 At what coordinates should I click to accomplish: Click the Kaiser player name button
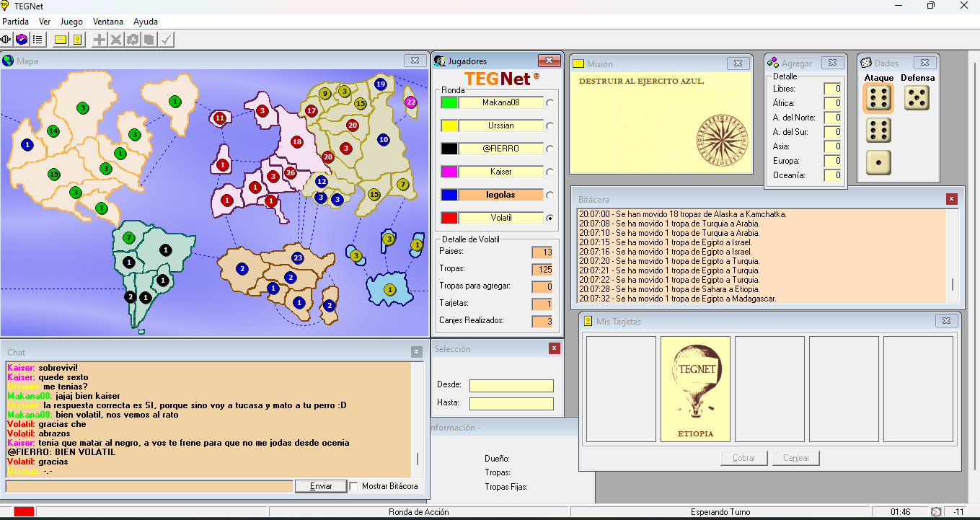click(500, 172)
